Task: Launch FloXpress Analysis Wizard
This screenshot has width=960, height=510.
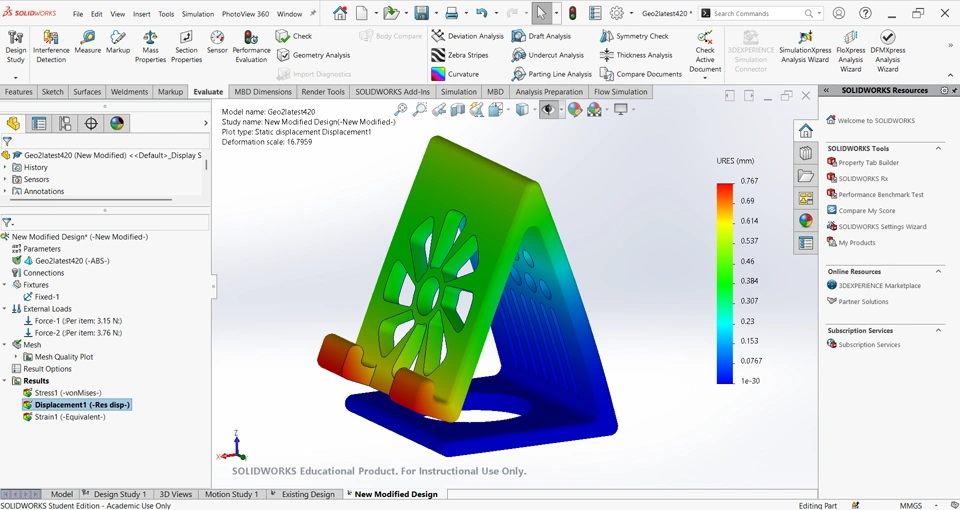Action: [x=850, y=51]
